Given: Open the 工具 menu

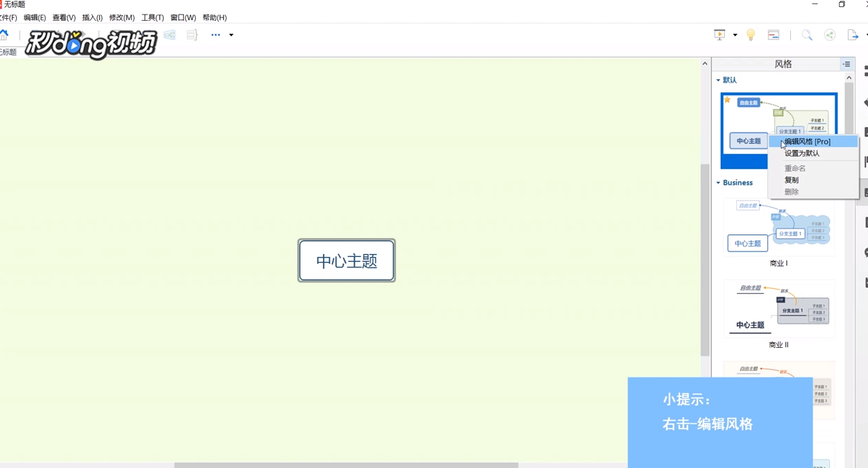Looking at the screenshot, I should tap(152, 17).
